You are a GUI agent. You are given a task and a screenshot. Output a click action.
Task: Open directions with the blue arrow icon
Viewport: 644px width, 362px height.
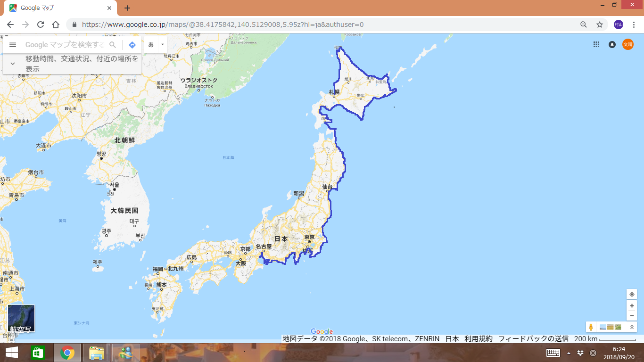(x=132, y=45)
